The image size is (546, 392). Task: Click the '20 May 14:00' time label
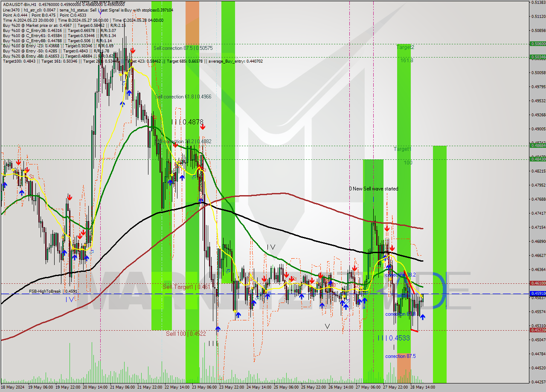click(x=95, y=387)
